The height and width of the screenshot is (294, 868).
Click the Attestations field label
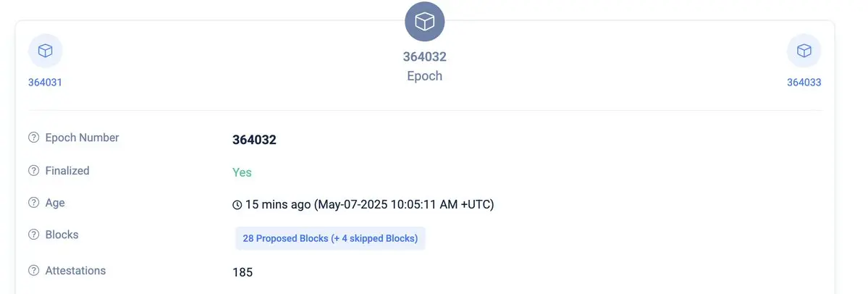pos(75,271)
